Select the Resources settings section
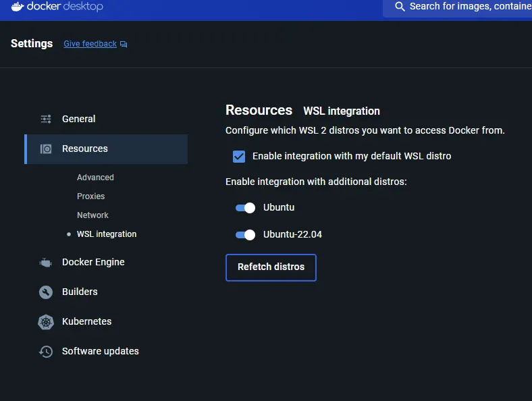The height and width of the screenshot is (401, 532). point(106,149)
